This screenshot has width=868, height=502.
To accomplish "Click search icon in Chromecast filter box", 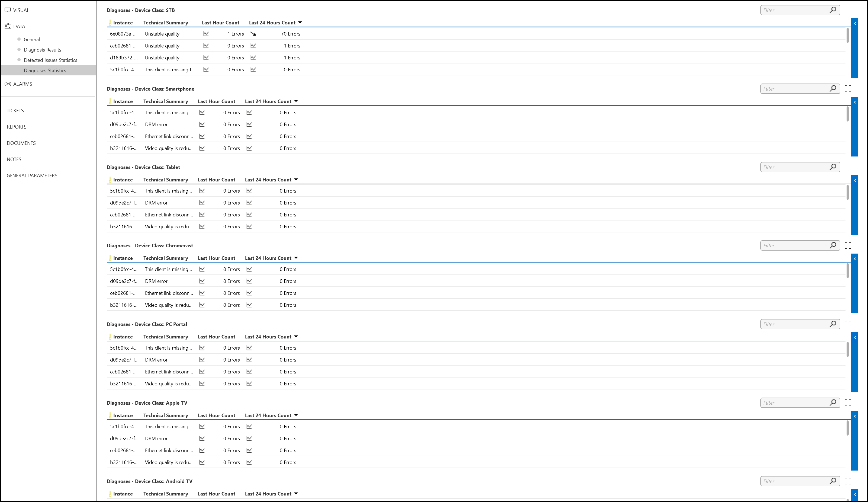I will [833, 245].
